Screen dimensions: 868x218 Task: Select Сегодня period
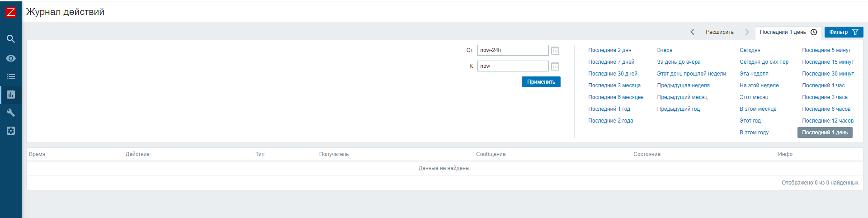(x=750, y=50)
